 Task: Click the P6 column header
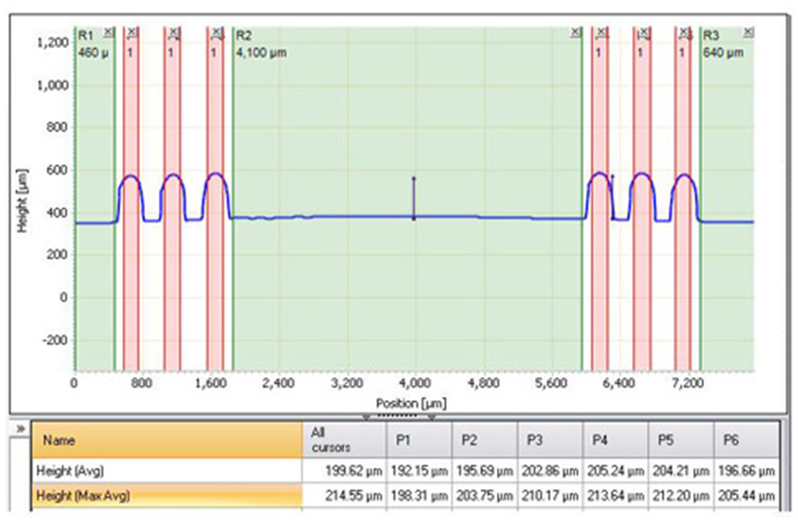click(x=745, y=440)
